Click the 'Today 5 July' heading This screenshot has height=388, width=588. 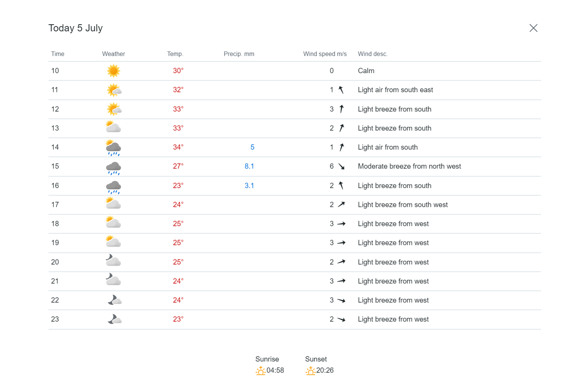pos(75,28)
